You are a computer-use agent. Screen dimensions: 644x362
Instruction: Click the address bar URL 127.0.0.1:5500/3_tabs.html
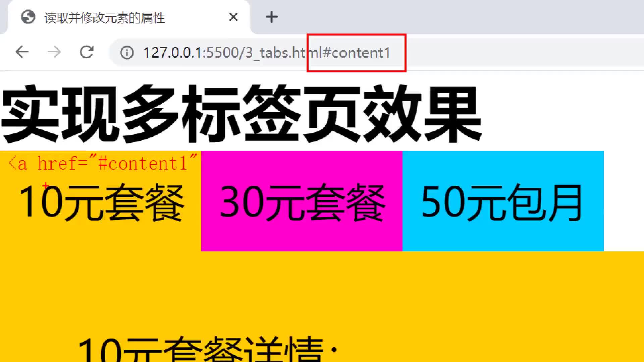(267, 53)
